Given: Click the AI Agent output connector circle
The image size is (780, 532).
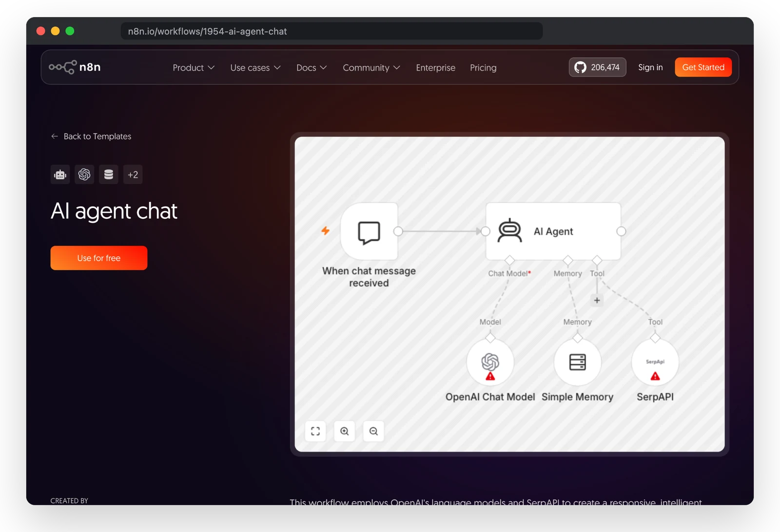Looking at the screenshot, I should 621,231.
